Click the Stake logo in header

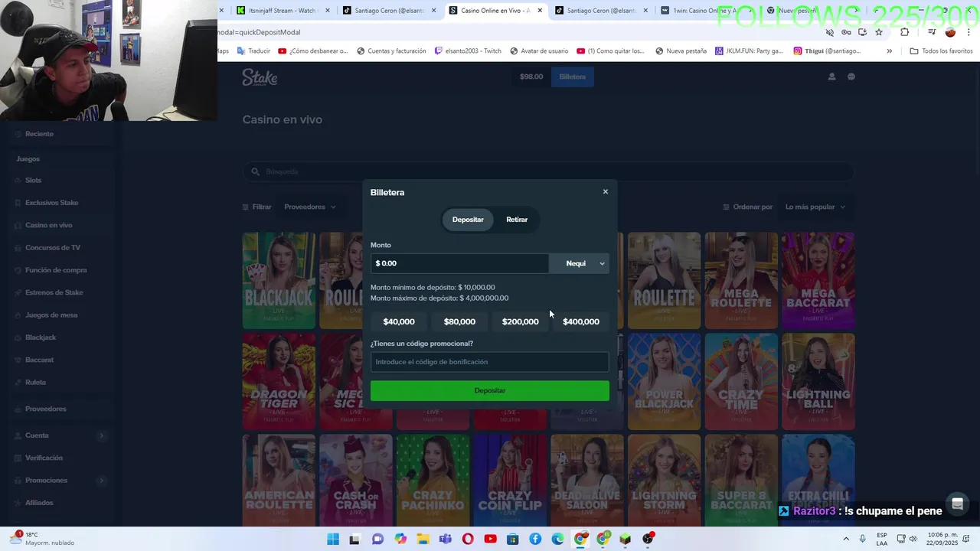(x=260, y=77)
